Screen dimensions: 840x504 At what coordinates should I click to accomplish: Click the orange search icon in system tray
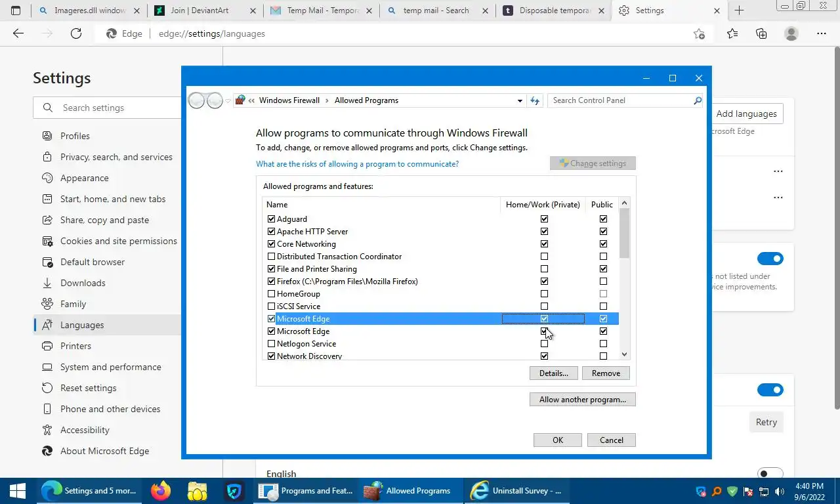point(717,491)
